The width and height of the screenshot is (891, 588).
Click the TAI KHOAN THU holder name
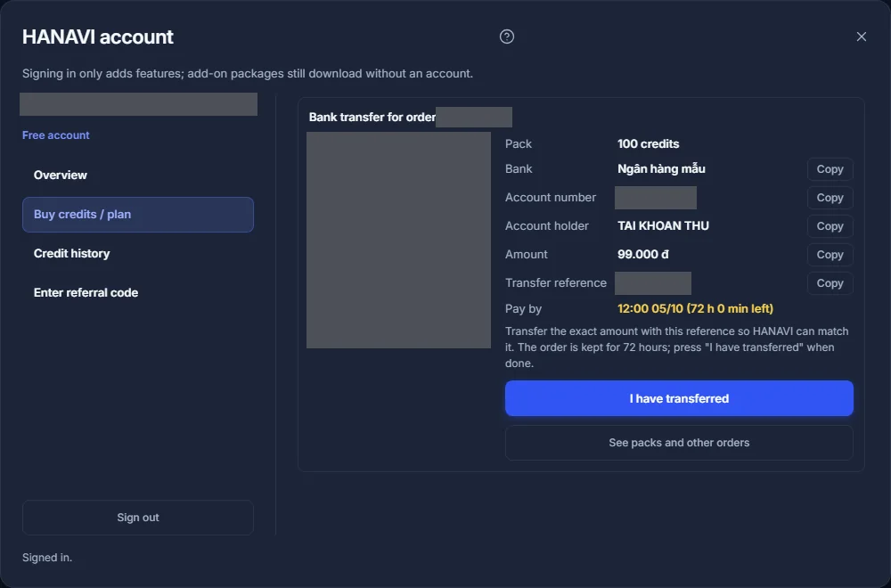pyautogui.click(x=663, y=226)
